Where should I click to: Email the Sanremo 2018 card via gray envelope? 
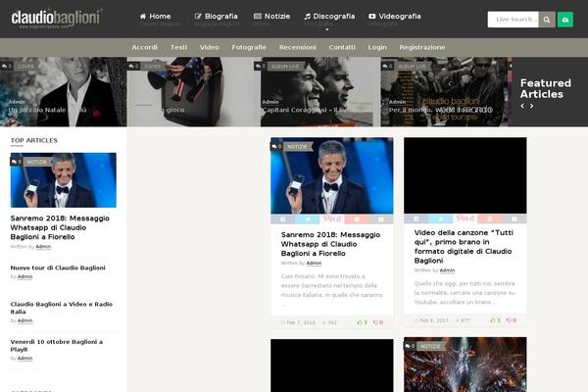pyautogui.click(x=381, y=220)
